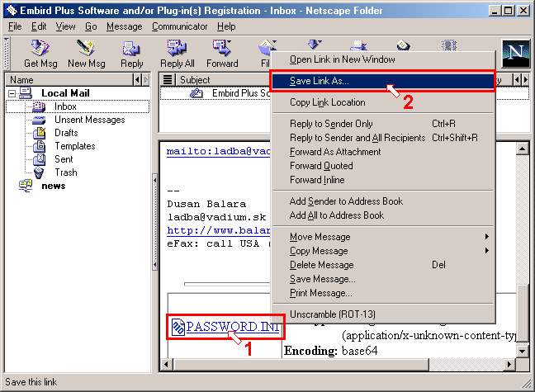Open the Templates folder
The height and width of the screenshot is (392, 535).
pyautogui.click(x=64, y=146)
